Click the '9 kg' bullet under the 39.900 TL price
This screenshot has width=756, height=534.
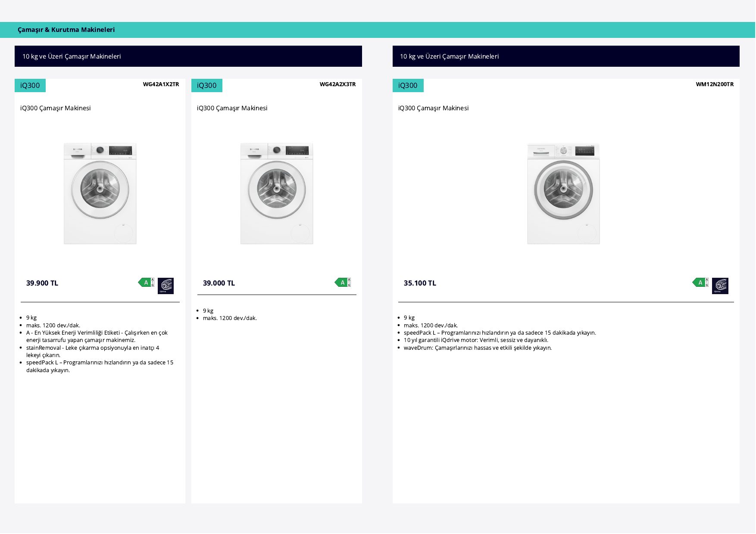[31, 318]
